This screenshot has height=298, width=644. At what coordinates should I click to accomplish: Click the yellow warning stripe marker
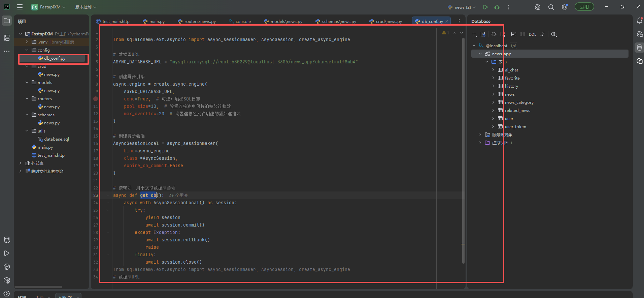click(x=463, y=244)
